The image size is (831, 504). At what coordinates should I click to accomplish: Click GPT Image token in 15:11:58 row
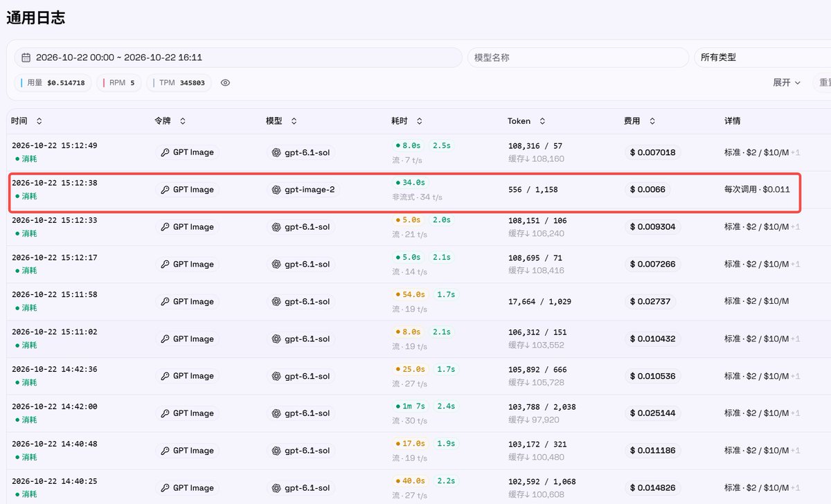click(x=187, y=302)
